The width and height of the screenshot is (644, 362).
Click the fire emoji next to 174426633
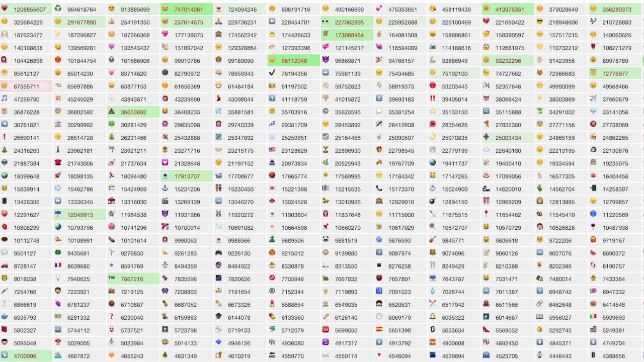coord(272,34)
